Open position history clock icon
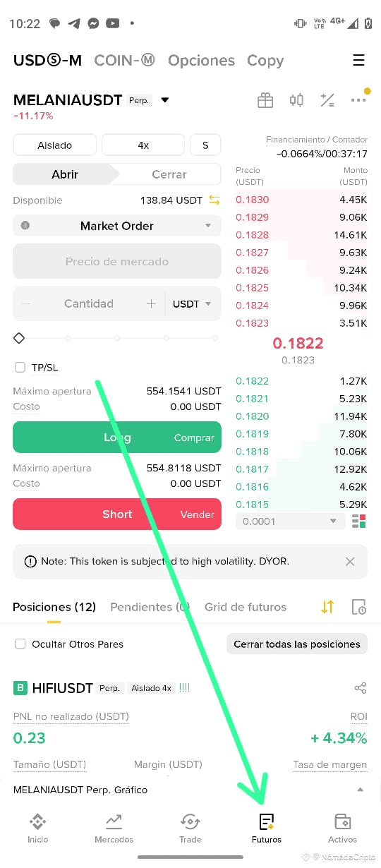 point(358,607)
